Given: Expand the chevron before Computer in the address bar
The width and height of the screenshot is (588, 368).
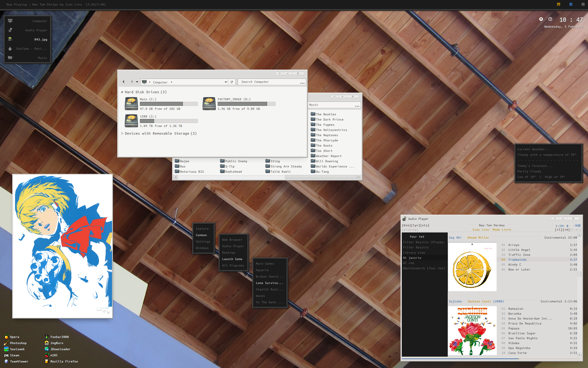Looking at the screenshot, I should [x=150, y=82].
